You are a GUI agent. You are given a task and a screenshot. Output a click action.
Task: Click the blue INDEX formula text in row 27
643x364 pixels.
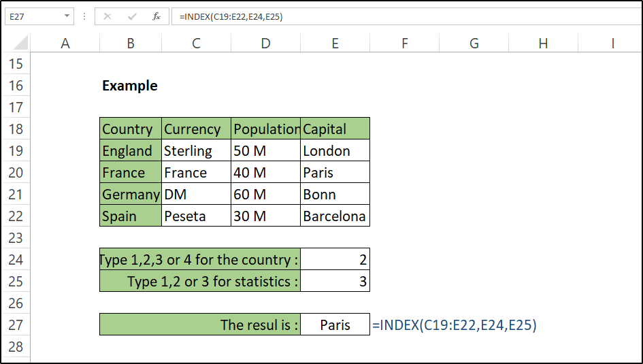click(x=455, y=325)
